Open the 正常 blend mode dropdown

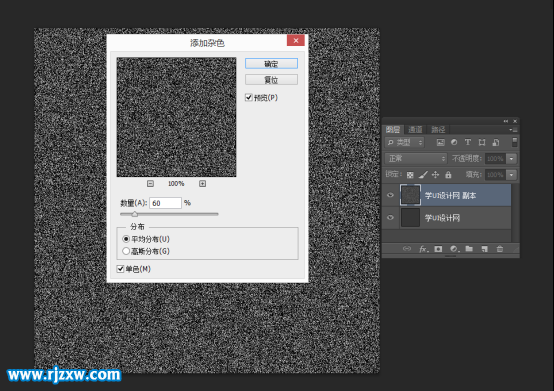point(416,159)
